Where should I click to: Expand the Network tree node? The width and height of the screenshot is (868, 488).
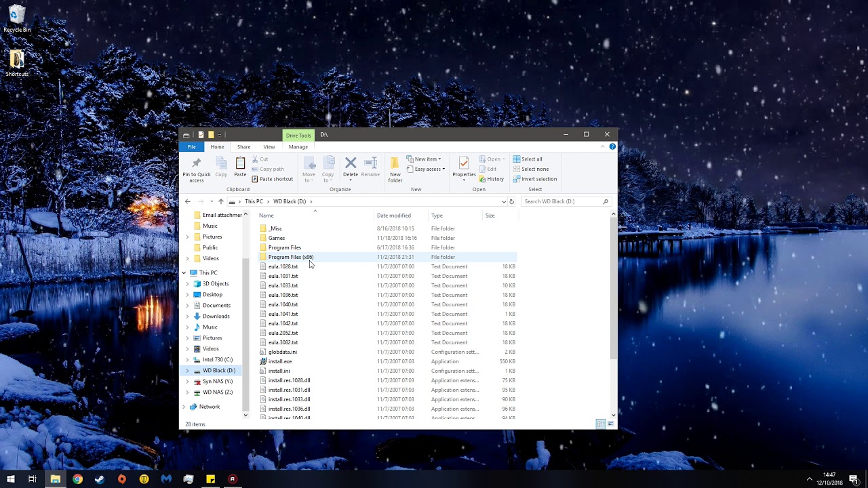[184, 407]
